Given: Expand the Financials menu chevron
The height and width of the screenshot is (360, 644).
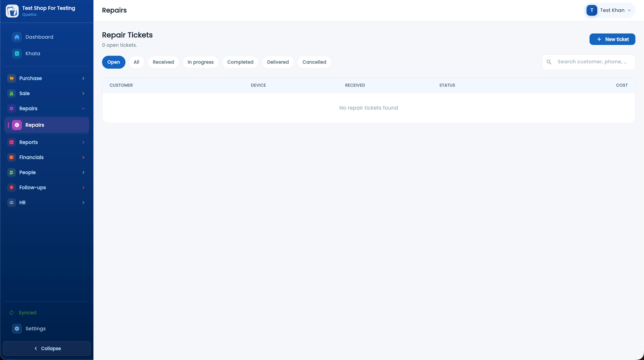Looking at the screenshot, I should tap(83, 157).
